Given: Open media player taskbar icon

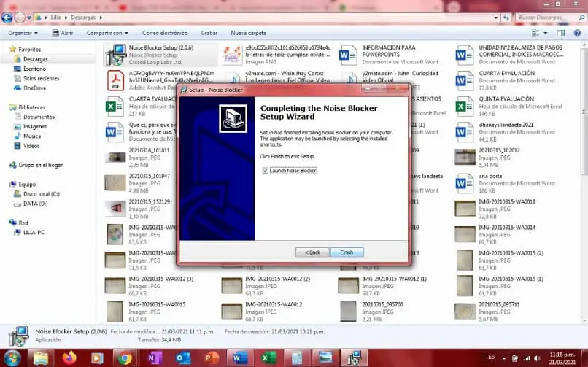Looking at the screenshot, I should pyautogui.click(x=97, y=358).
